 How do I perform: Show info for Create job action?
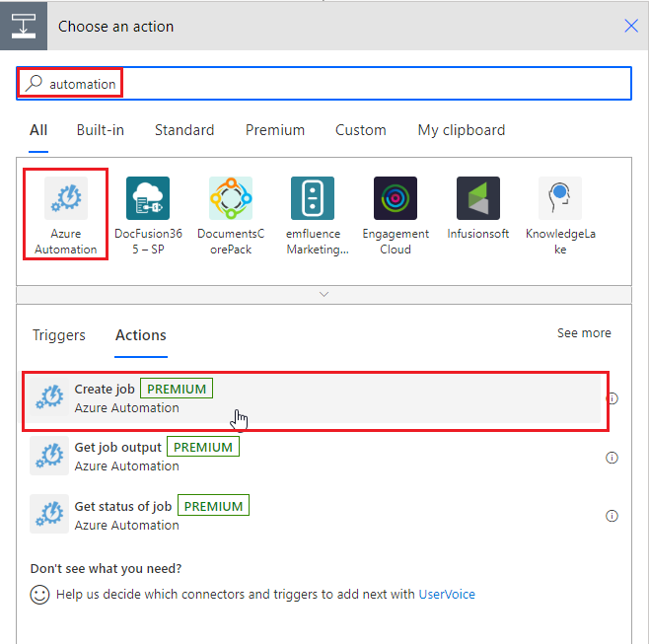pos(612,399)
